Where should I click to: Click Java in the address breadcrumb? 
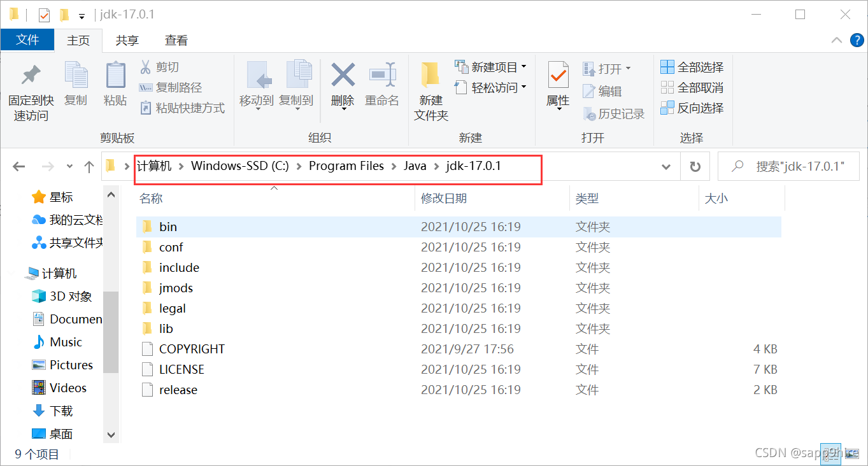(415, 166)
